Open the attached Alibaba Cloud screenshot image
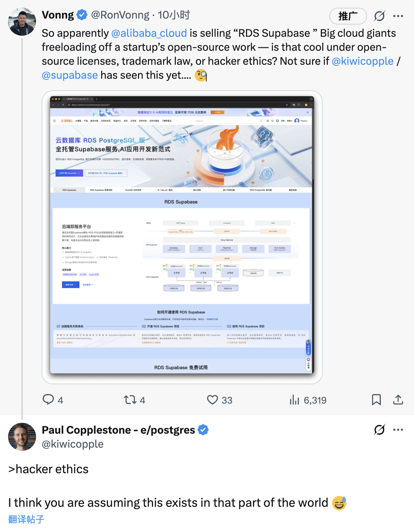The image size is (414, 532). (x=182, y=237)
